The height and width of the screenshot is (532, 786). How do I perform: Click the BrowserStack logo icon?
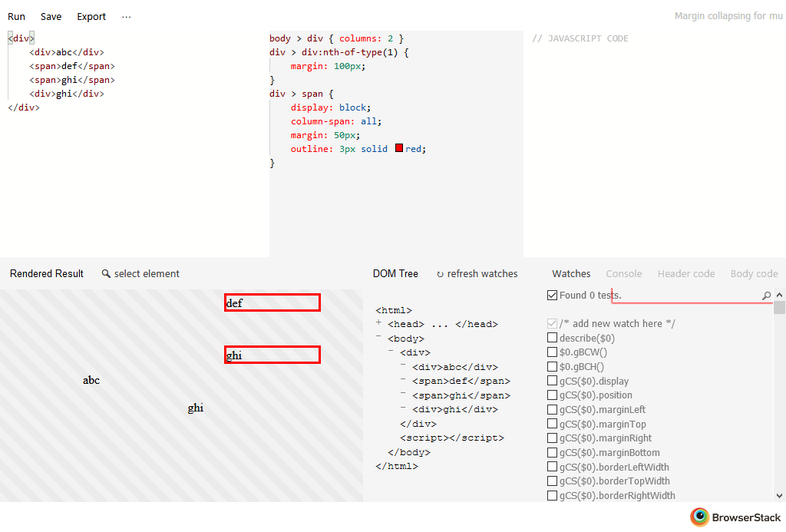tap(699, 517)
